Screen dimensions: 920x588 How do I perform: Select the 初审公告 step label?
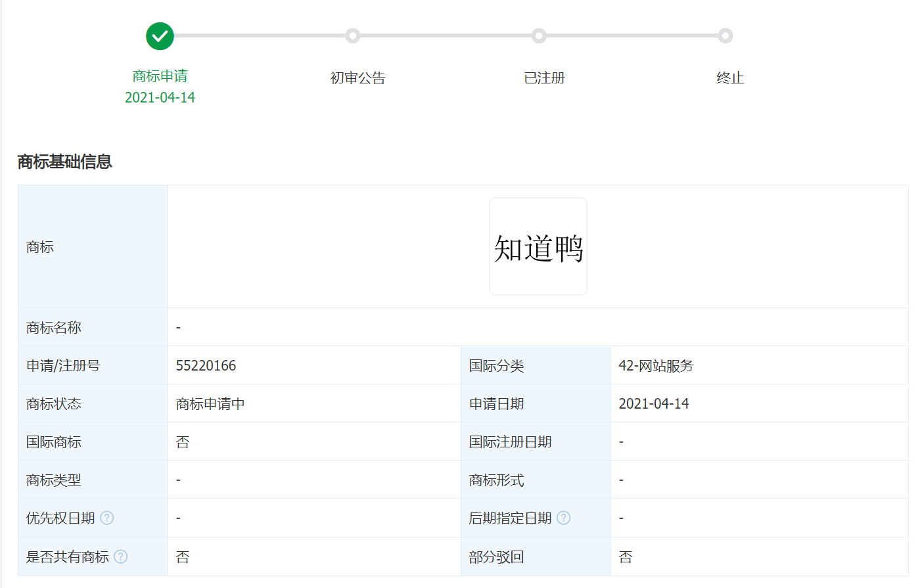click(357, 78)
